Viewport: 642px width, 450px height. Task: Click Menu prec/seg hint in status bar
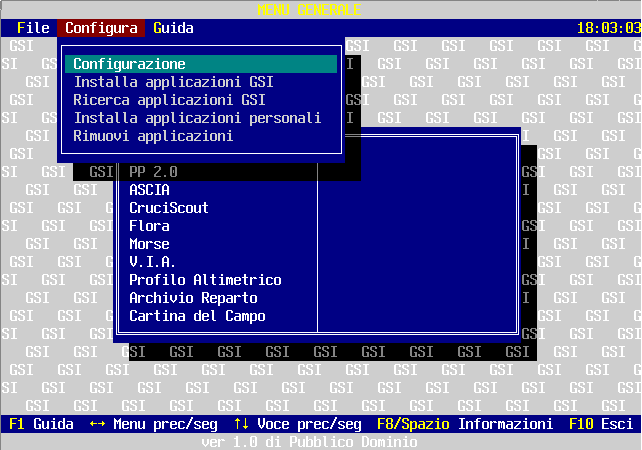[x=154, y=424]
